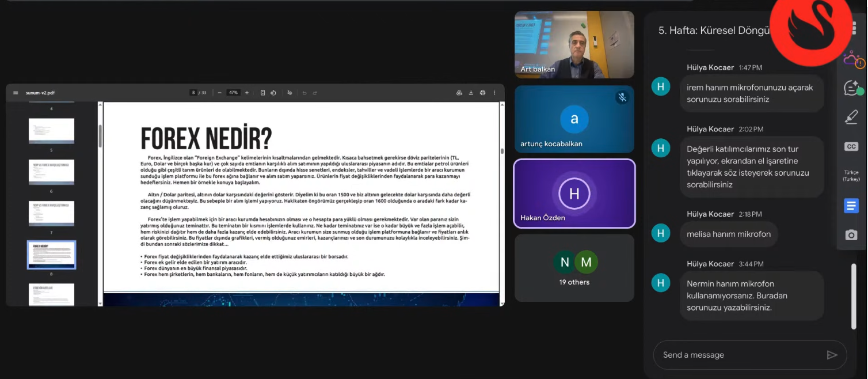The height and width of the screenshot is (379, 868).
Task: Click the camera snapshot icon
Action: click(851, 234)
